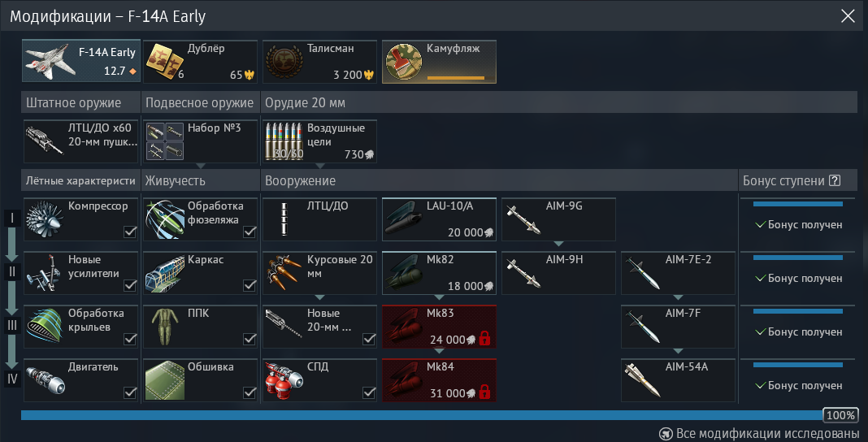Toggle the Компрессор modification checkbox
Screen dimensions: 868x442
[130, 232]
